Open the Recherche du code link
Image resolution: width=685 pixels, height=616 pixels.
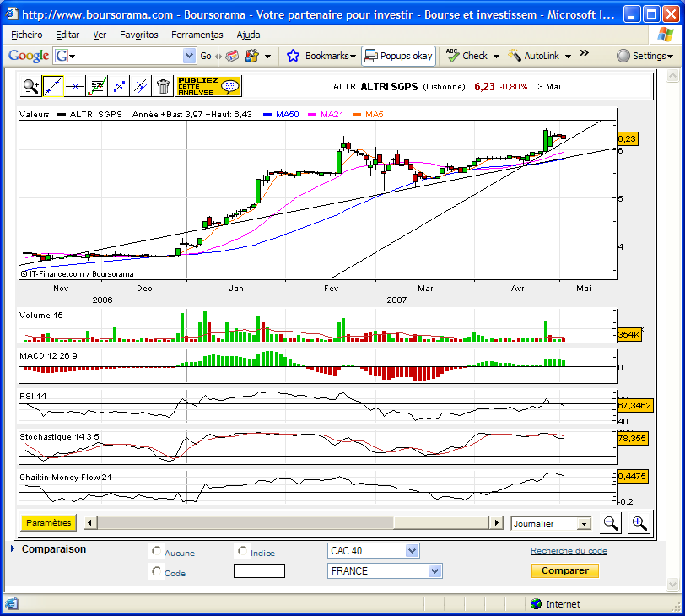click(x=569, y=551)
